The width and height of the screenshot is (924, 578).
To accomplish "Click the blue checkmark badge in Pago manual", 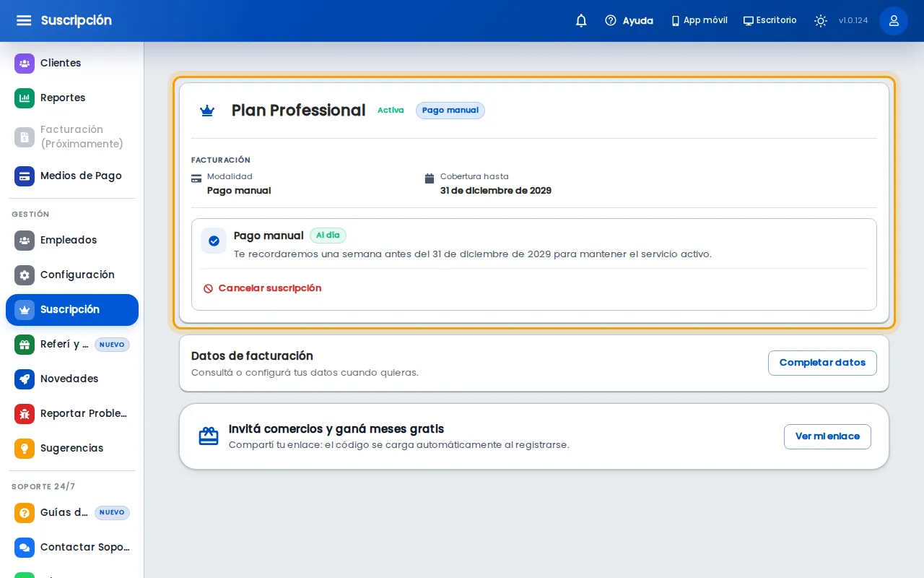I will pos(214,241).
